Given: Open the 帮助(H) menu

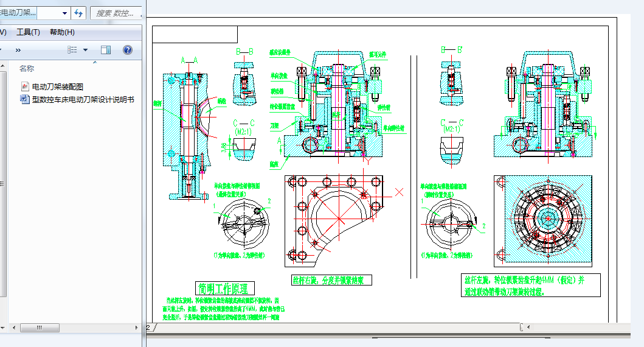Looking at the screenshot, I should 62,32.
